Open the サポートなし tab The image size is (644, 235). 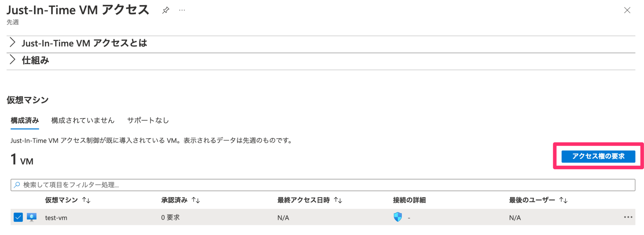tap(148, 120)
